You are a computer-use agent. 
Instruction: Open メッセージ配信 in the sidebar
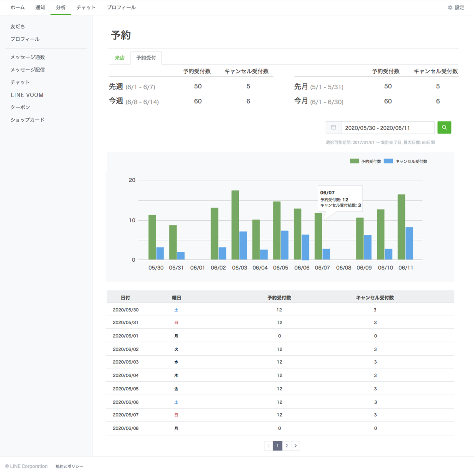click(x=27, y=70)
